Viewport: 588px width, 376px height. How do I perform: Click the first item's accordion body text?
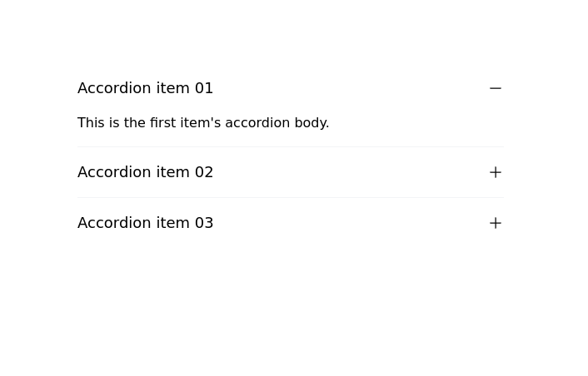pos(203,123)
